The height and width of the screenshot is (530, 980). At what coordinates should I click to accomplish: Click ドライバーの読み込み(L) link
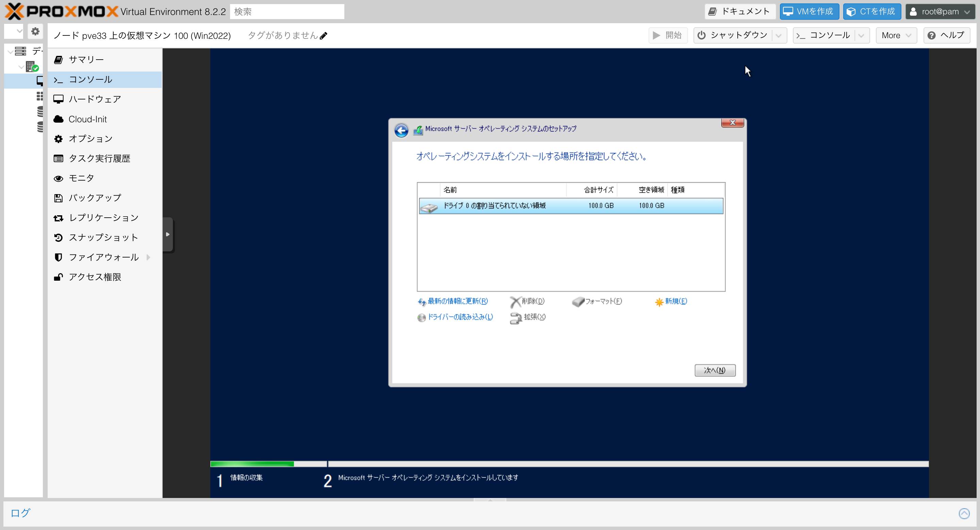pos(460,317)
